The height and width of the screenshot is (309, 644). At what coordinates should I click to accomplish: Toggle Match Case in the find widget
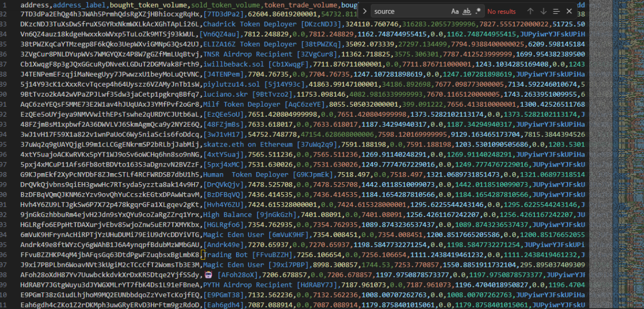455,11
